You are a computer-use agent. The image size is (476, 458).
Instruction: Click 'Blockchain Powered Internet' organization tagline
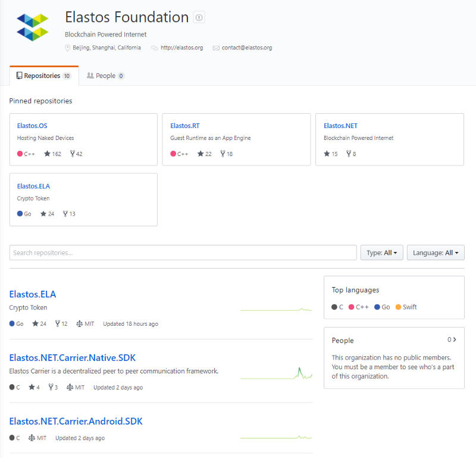[x=106, y=35]
